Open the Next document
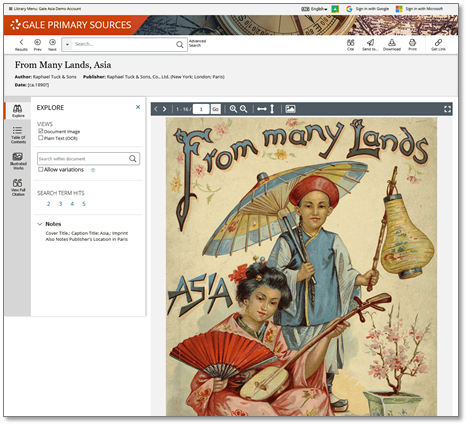Viewport: 468px width, 426px height. click(x=52, y=45)
